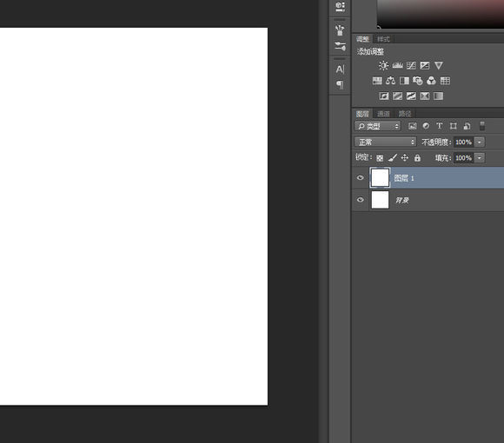Image resolution: width=504 pixels, height=443 pixels.
Task: Open the Paragraph panel icon
Action: (x=340, y=84)
